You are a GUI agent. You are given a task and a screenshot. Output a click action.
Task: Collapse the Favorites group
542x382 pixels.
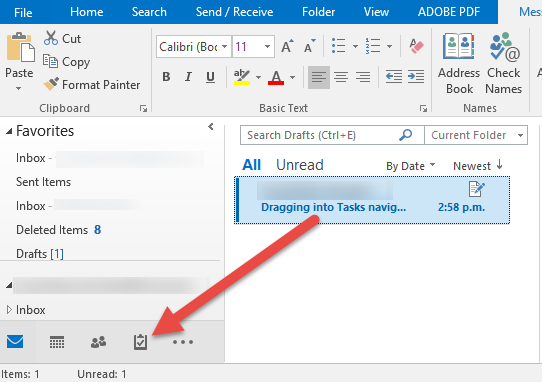[9, 131]
